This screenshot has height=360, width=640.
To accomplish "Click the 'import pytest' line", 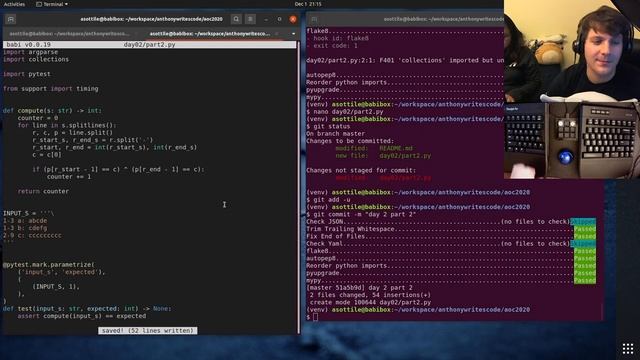I will click(27, 74).
